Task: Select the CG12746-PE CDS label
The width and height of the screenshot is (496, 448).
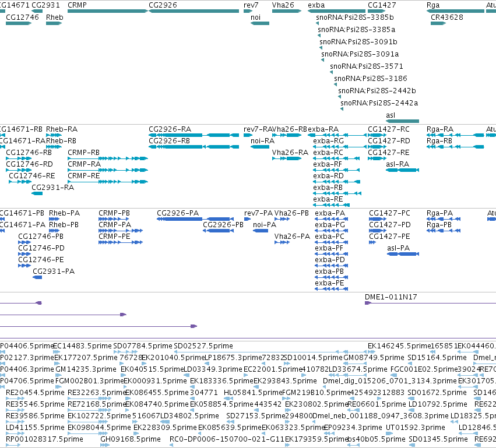Action: tap(41, 260)
